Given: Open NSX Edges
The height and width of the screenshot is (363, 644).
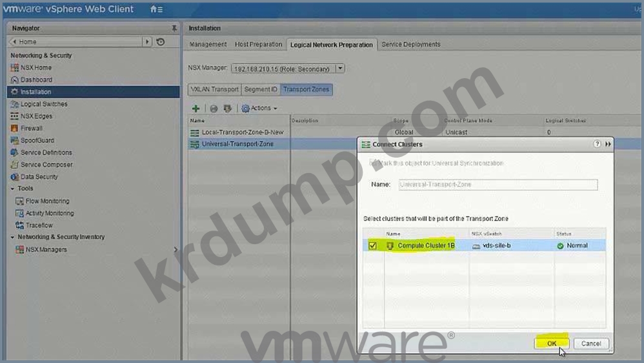Looking at the screenshot, I should pyautogui.click(x=36, y=116).
